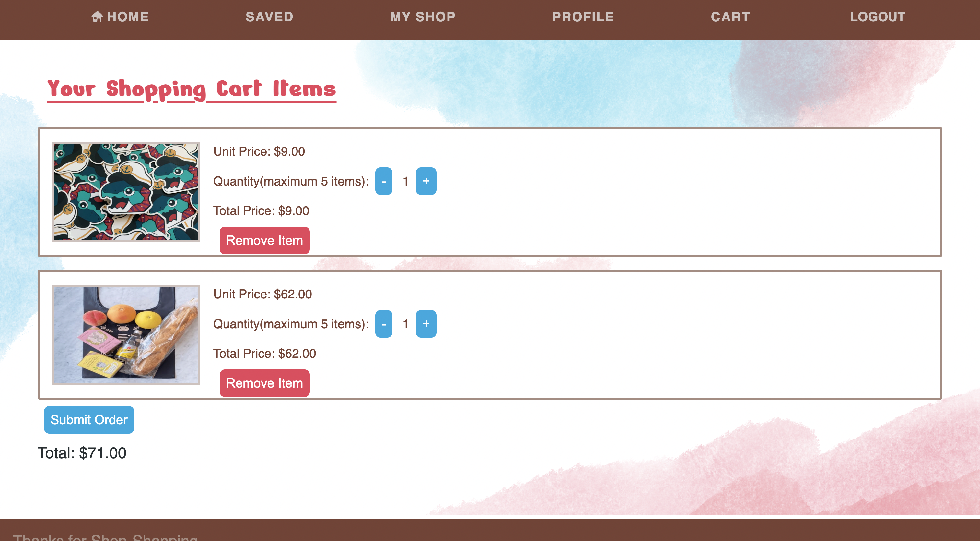Decrease quantity of the shark sticker item
980x541 pixels.
(x=384, y=181)
